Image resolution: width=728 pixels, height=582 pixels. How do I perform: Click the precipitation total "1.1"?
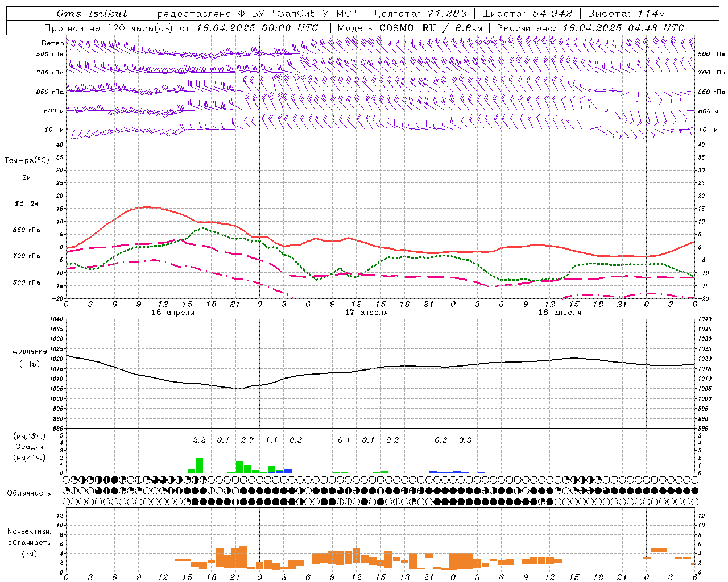click(271, 440)
